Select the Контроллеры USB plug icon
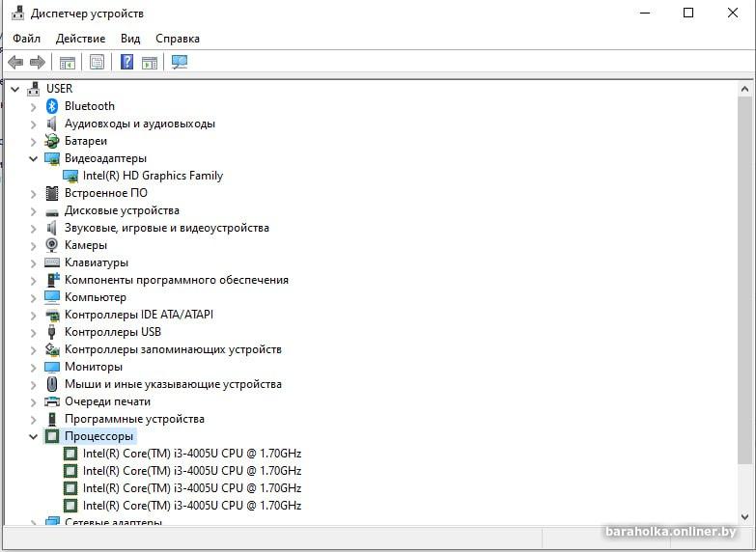This screenshot has width=756, height=552. [x=52, y=332]
